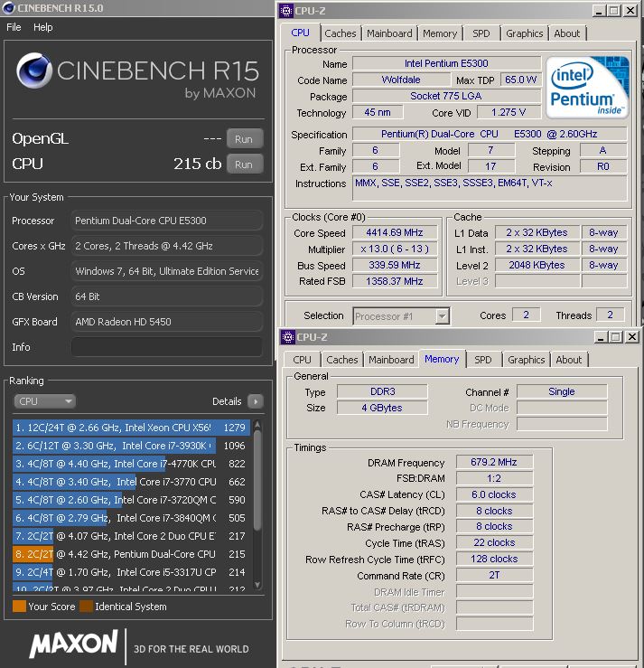Screen dimensions: 644x668
Task: Select CPU tab in top CPU-Z window
Action: [300, 33]
